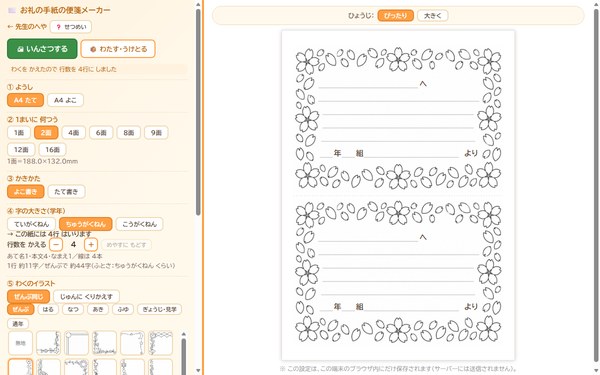Choose the fourth frame thumbnail in first row

pos(104,343)
